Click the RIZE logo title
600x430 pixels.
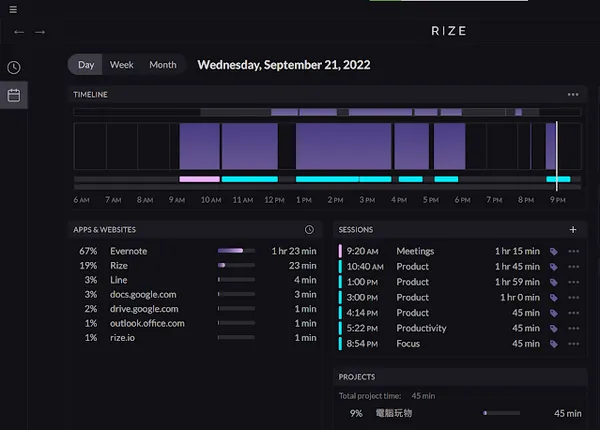click(x=449, y=31)
